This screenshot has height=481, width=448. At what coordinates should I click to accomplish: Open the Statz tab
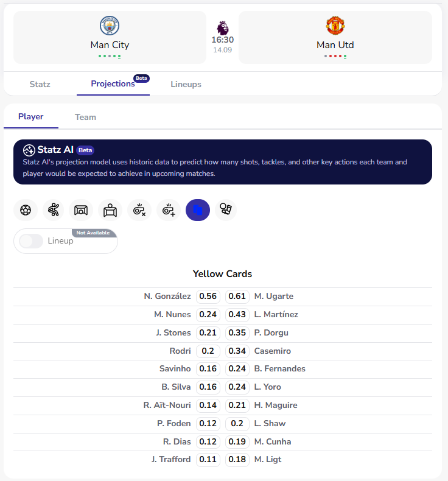point(40,84)
